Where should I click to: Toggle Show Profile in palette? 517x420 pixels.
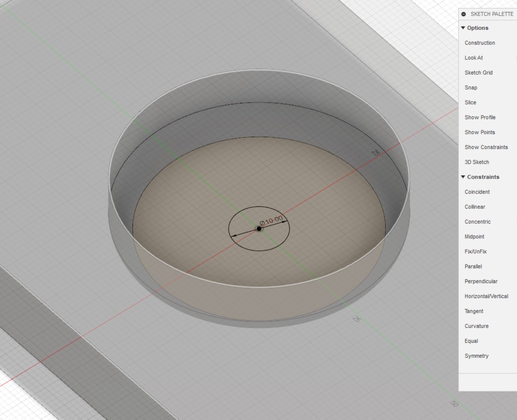click(x=480, y=117)
